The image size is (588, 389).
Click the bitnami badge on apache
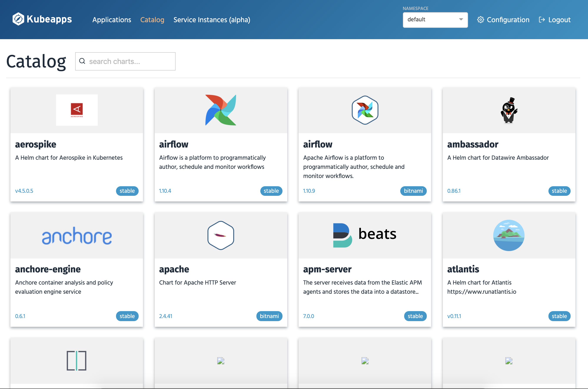[269, 316]
